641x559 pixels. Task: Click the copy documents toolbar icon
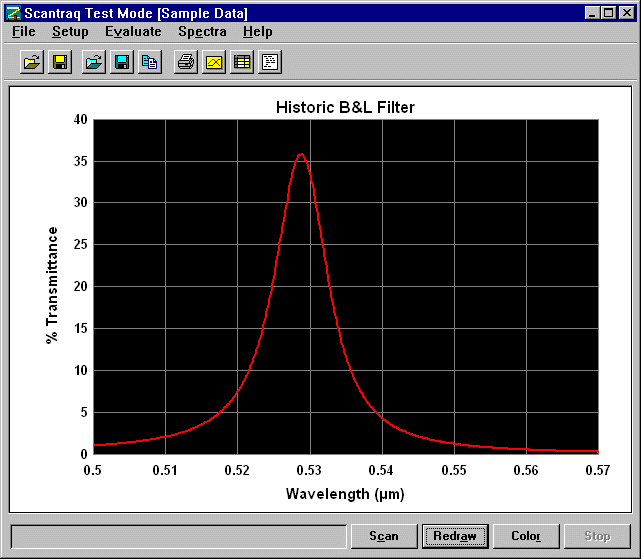tap(150, 62)
